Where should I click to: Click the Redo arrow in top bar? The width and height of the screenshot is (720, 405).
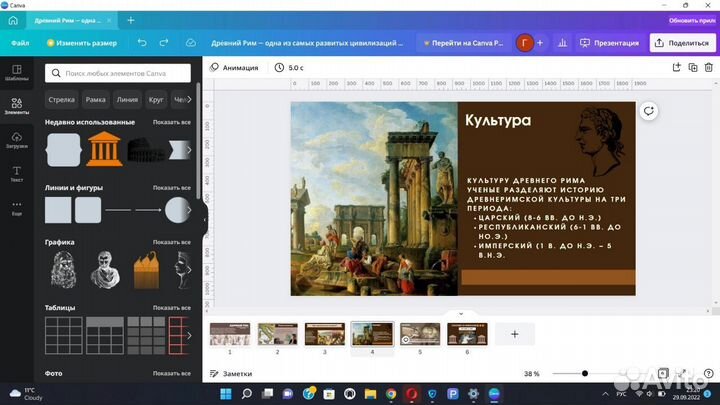click(165, 43)
